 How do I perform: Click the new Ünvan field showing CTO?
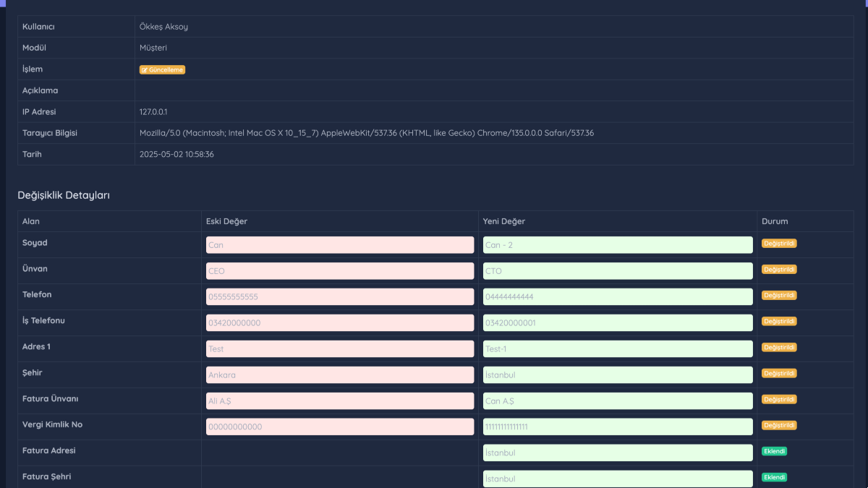(x=618, y=271)
